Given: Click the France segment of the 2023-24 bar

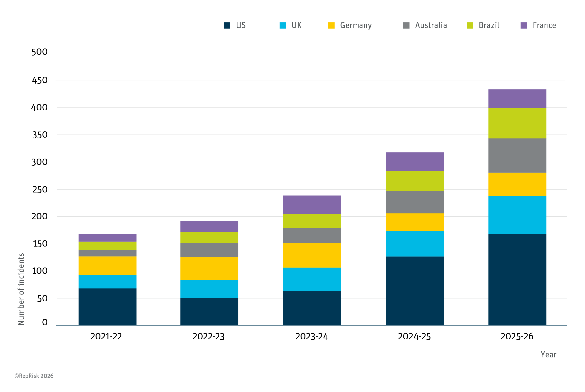Looking at the screenshot, I should point(312,205).
